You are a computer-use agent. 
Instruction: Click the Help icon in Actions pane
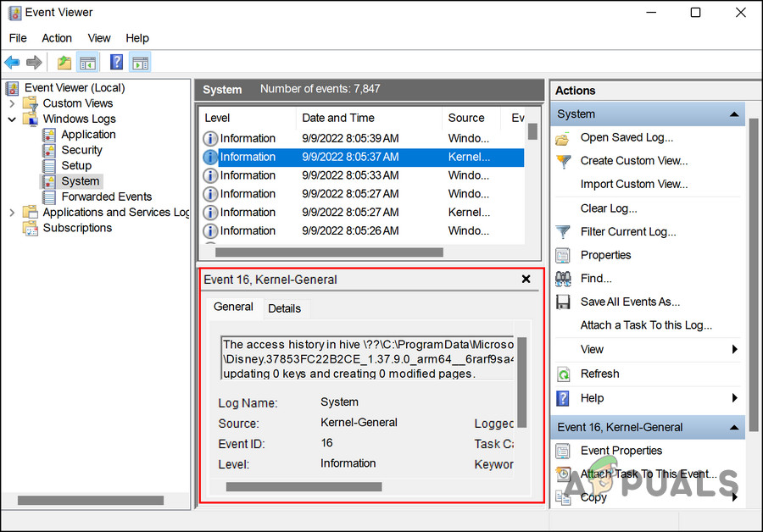pyautogui.click(x=563, y=398)
